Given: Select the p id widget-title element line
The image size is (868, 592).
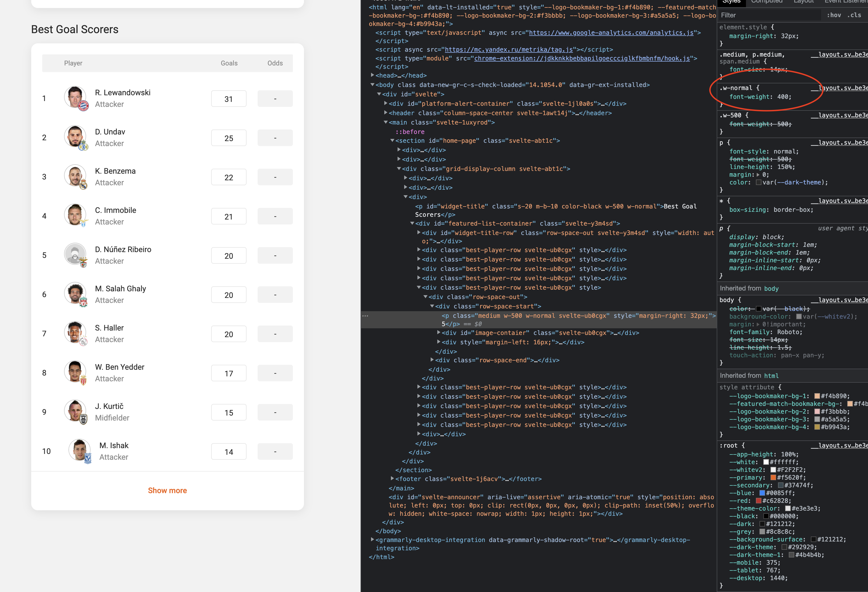Looking at the screenshot, I should pos(556,210).
